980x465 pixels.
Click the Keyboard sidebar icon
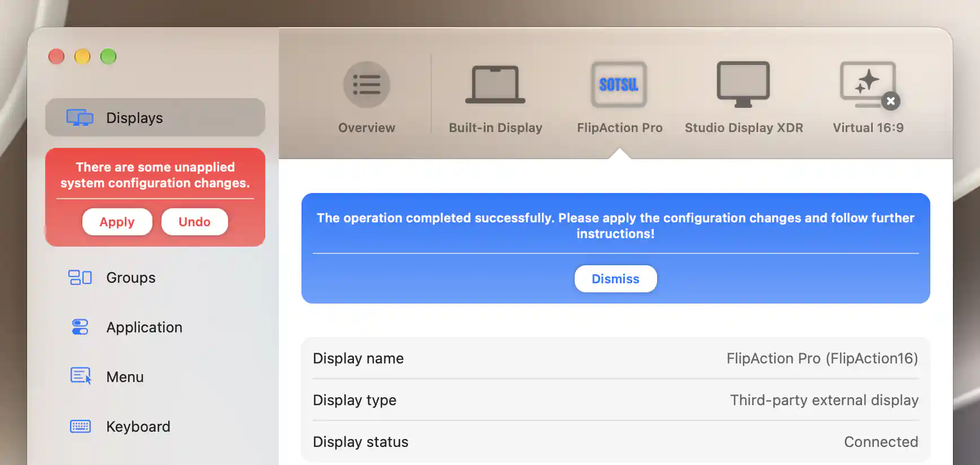(x=80, y=426)
